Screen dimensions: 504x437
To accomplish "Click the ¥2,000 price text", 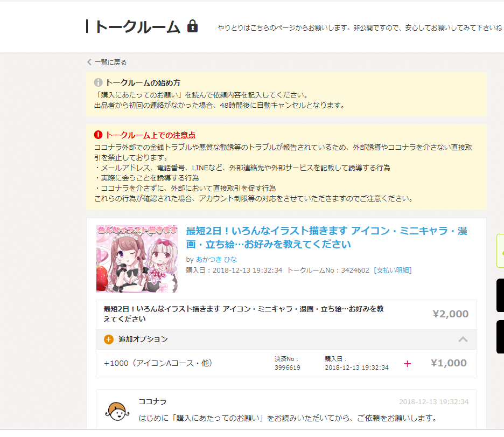I will (451, 314).
